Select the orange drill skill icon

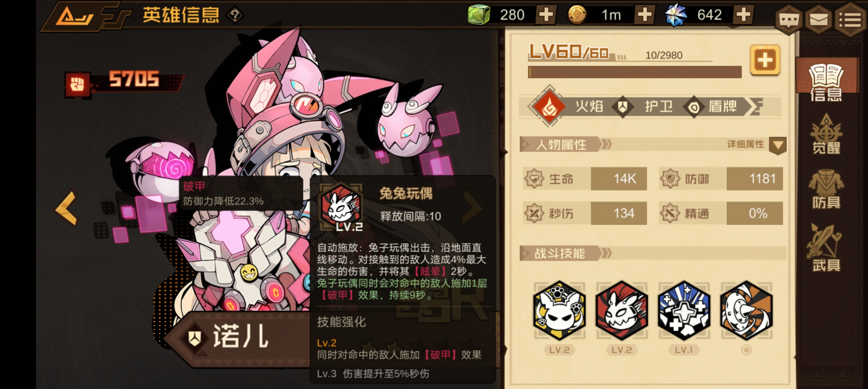point(746,310)
